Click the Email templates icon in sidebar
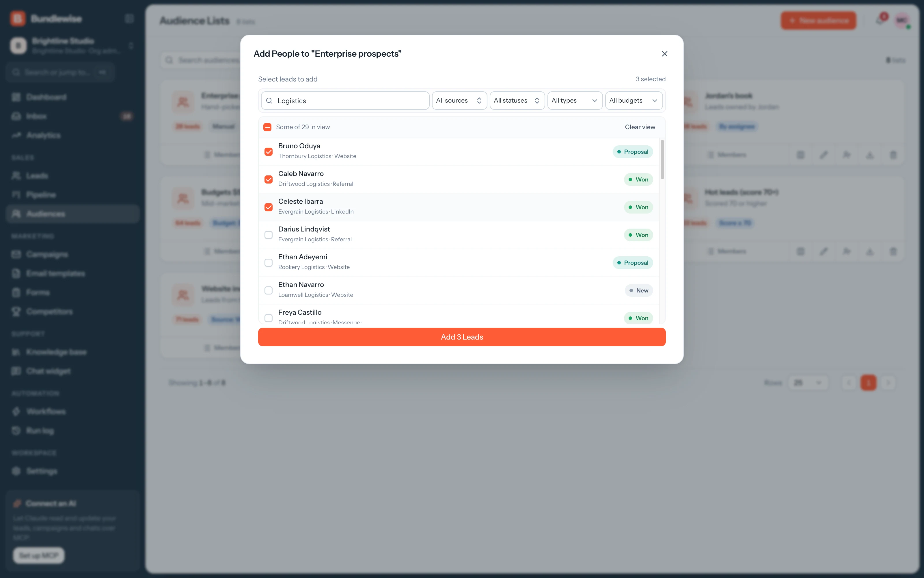This screenshot has height=578, width=924. 16,274
